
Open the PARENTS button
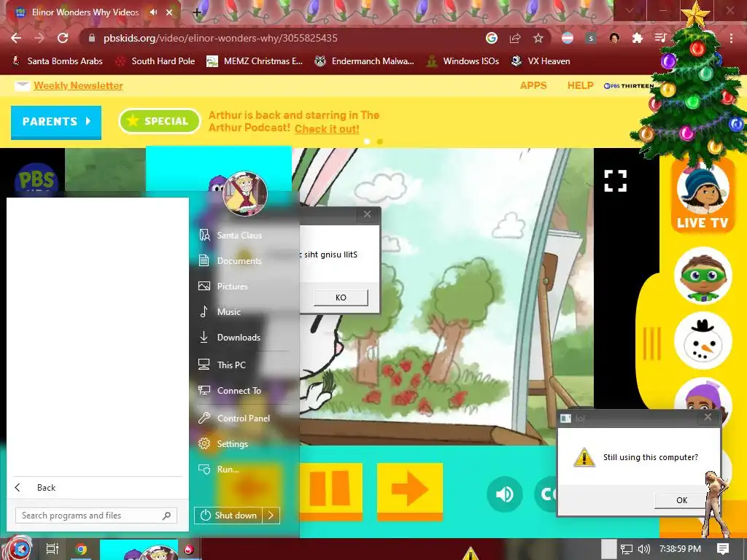tap(56, 122)
